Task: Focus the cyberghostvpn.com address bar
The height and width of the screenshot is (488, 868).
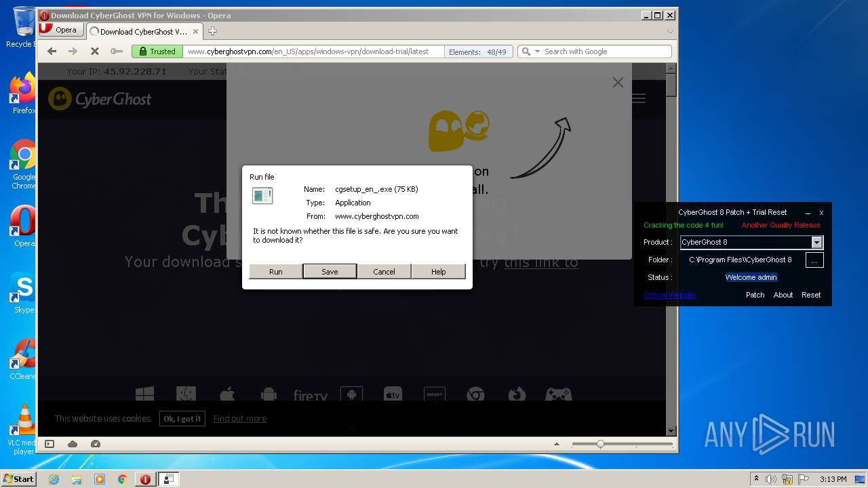Action: tap(314, 52)
